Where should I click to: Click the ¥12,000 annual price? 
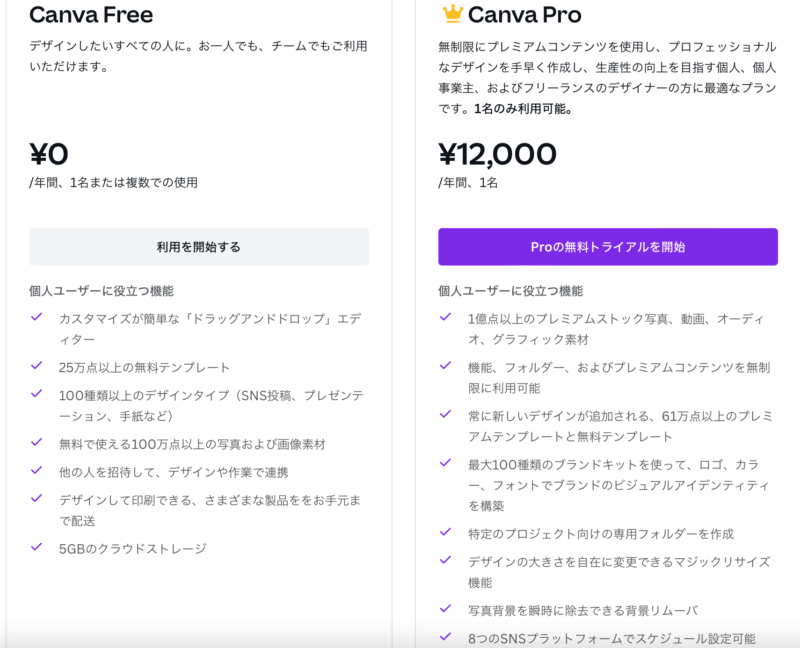pos(497,154)
